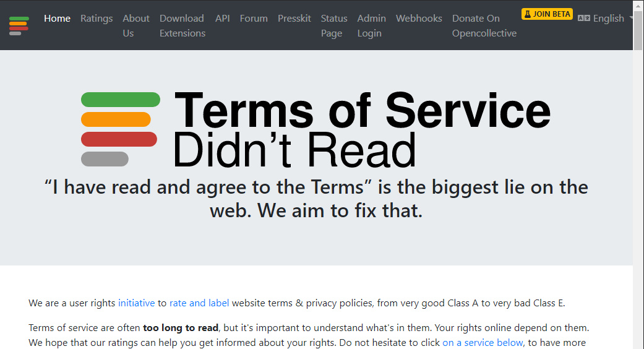Open the API nav link
The image size is (644, 349).
pos(223,19)
